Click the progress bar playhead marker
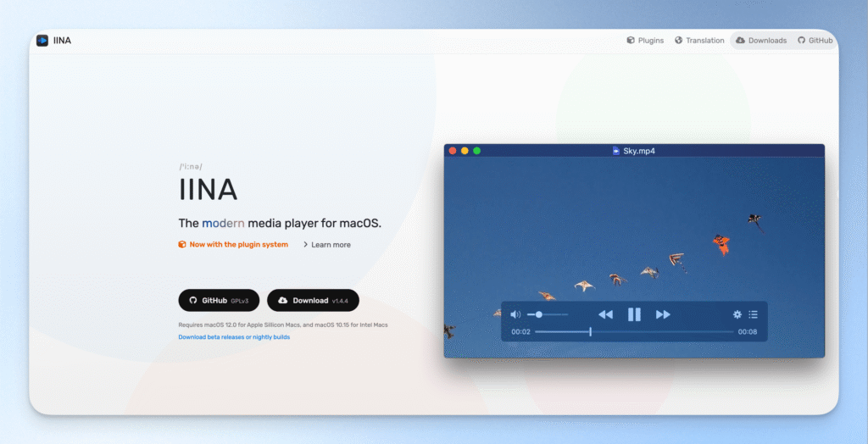 [590, 331]
